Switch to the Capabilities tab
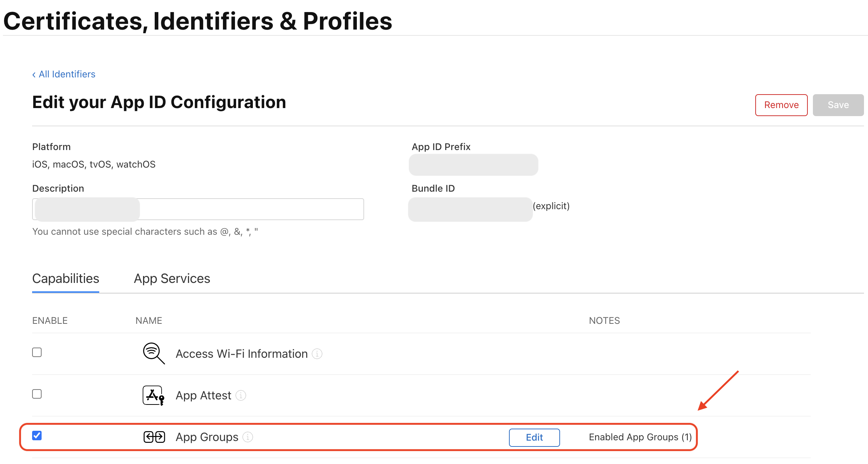The height and width of the screenshot is (464, 868). pyautogui.click(x=66, y=279)
